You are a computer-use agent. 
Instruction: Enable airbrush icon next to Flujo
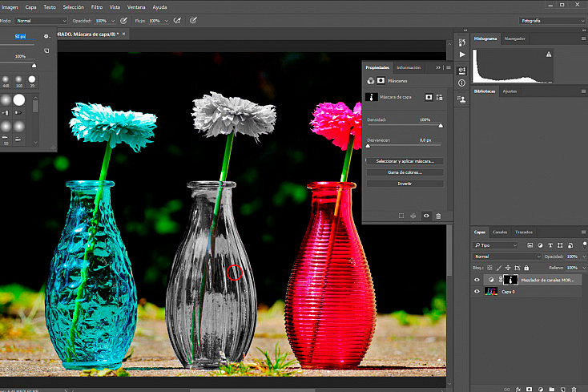(177, 21)
